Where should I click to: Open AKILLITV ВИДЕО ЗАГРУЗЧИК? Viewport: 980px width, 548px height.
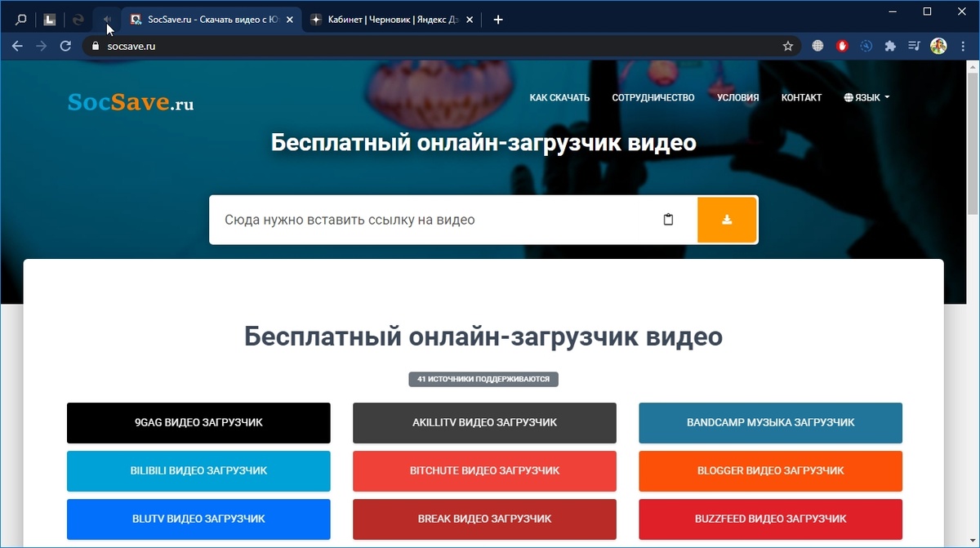pyautogui.click(x=484, y=423)
